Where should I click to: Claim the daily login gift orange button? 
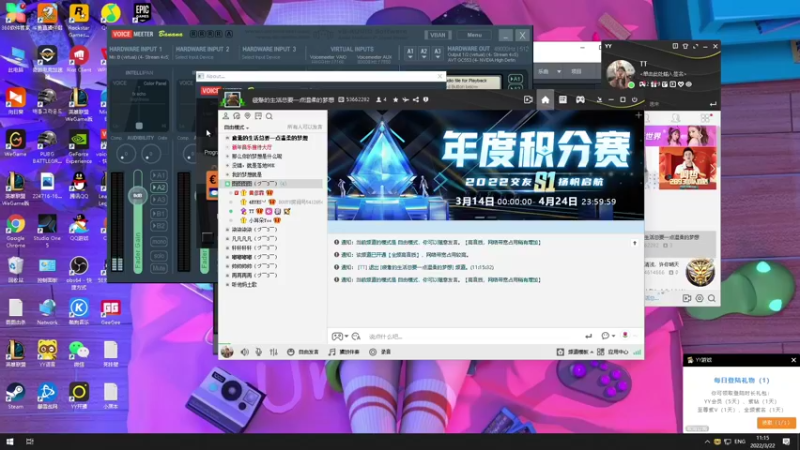[x=776, y=423]
